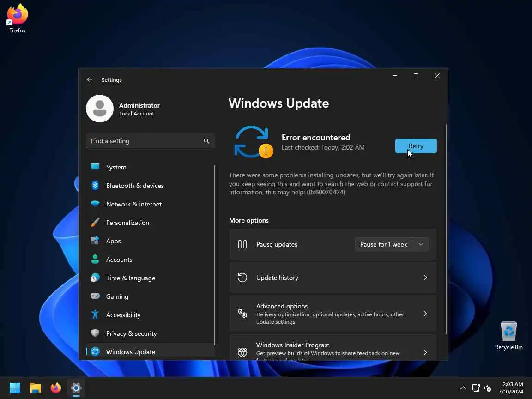
Task: Click the Error encountered heading
Action: (x=315, y=138)
